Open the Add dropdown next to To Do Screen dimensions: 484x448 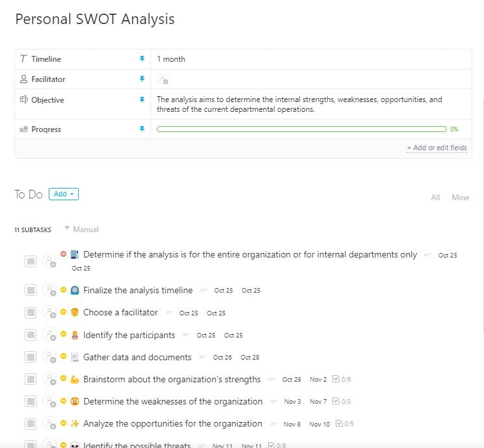(64, 194)
